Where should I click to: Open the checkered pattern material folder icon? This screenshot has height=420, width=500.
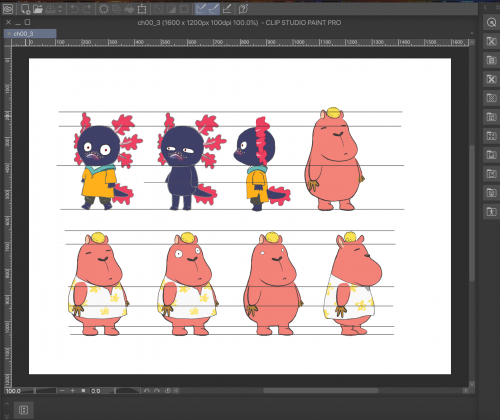[x=491, y=98]
